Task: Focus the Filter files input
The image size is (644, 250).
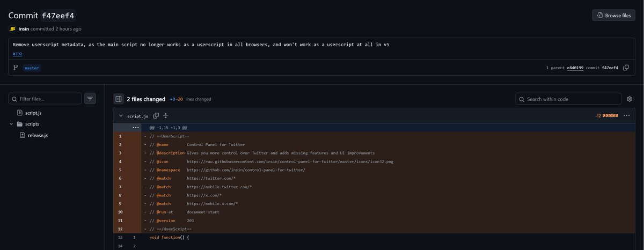Action: [x=45, y=99]
